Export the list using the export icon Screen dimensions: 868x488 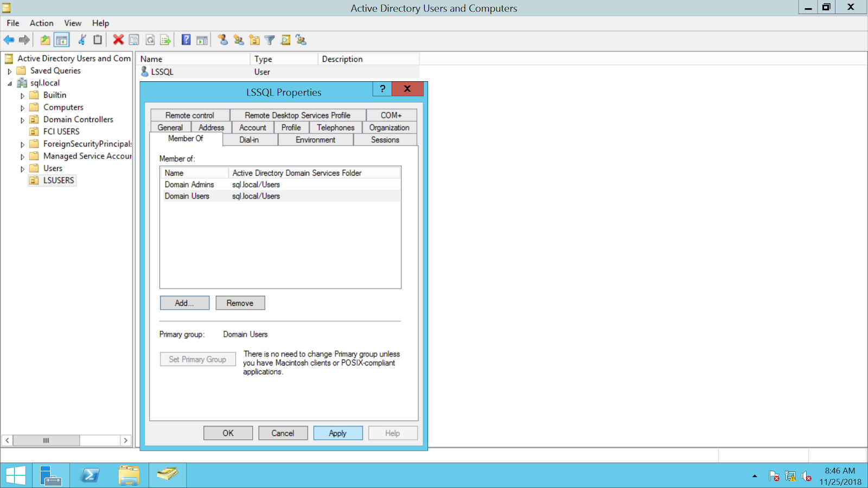[166, 40]
